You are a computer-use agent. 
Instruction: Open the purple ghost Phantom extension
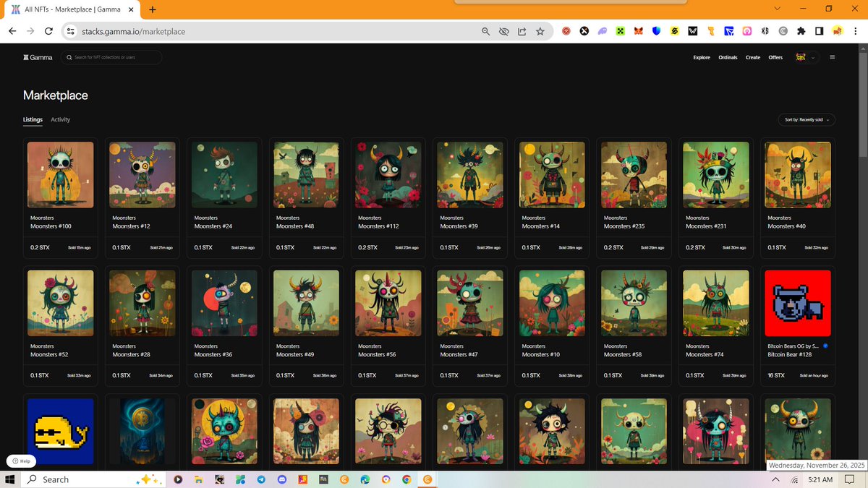point(602,31)
